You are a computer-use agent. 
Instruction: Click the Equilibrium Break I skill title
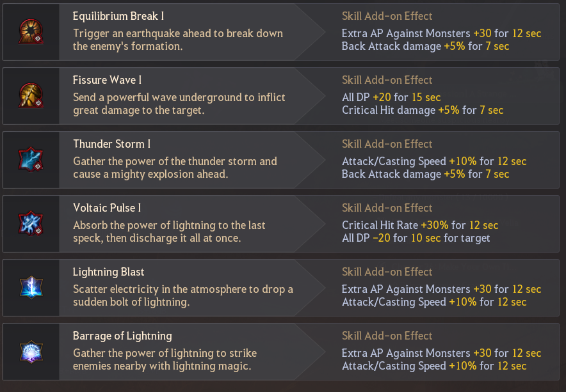[118, 16]
